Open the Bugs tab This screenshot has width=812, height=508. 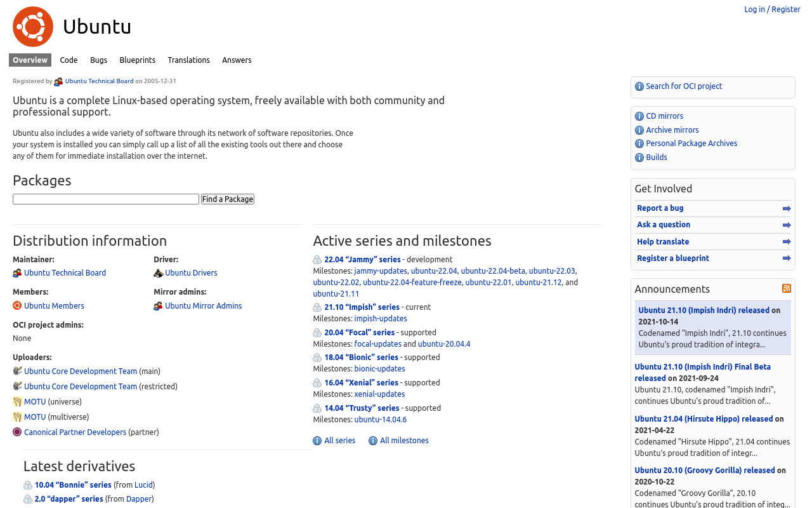point(98,60)
